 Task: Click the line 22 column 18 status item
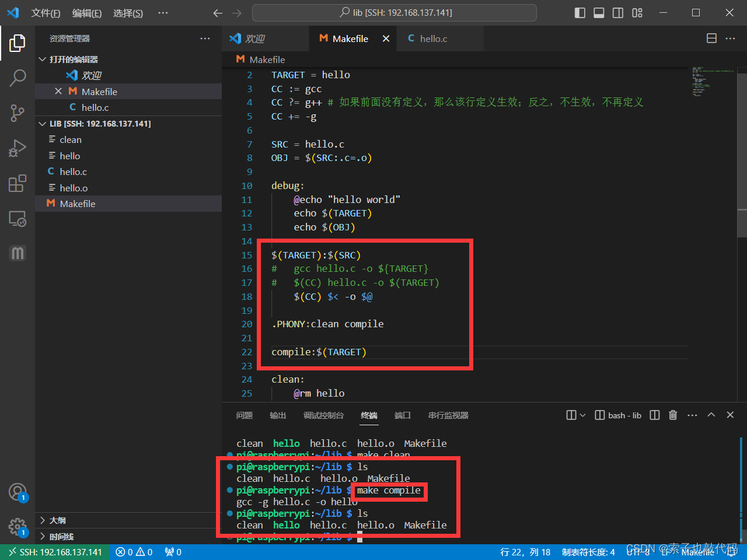click(x=525, y=552)
